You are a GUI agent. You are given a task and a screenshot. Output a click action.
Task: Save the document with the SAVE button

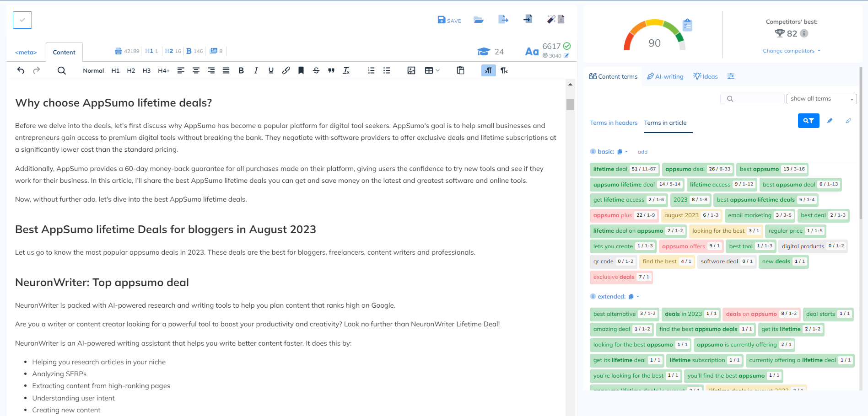point(449,20)
